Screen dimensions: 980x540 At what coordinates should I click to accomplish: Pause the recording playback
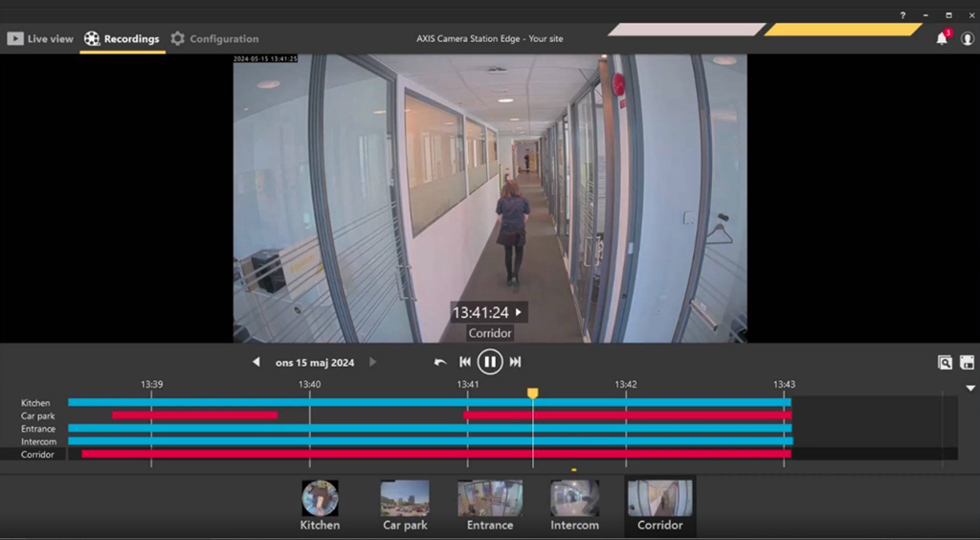(x=490, y=362)
